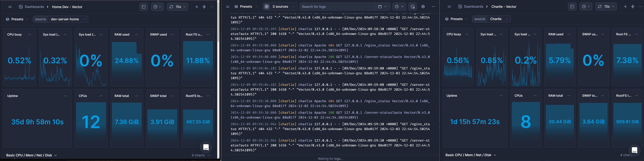Viewport: 644px width, 161px height.
Task: Open the chat support bubble in the logs panel
Action: tap(206, 147)
